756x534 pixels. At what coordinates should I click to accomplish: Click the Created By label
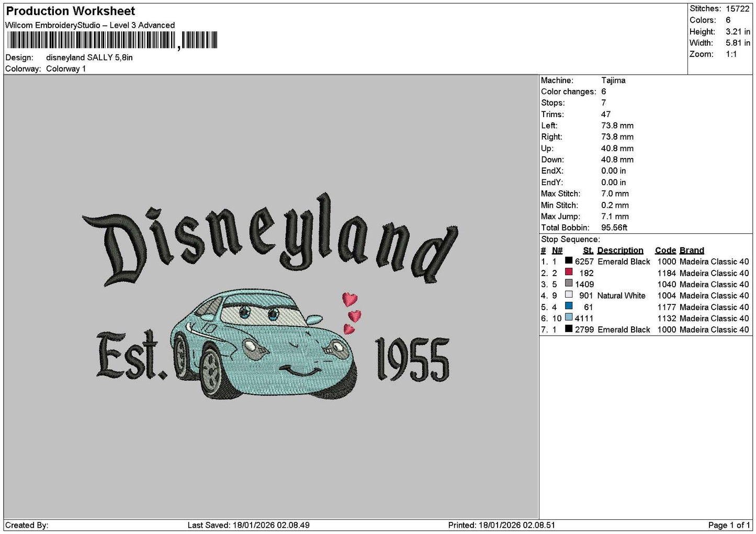tap(27, 525)
